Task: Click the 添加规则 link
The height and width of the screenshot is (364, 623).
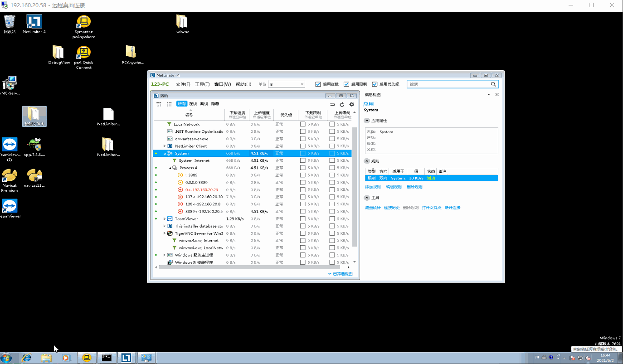Action: point(373,187)
